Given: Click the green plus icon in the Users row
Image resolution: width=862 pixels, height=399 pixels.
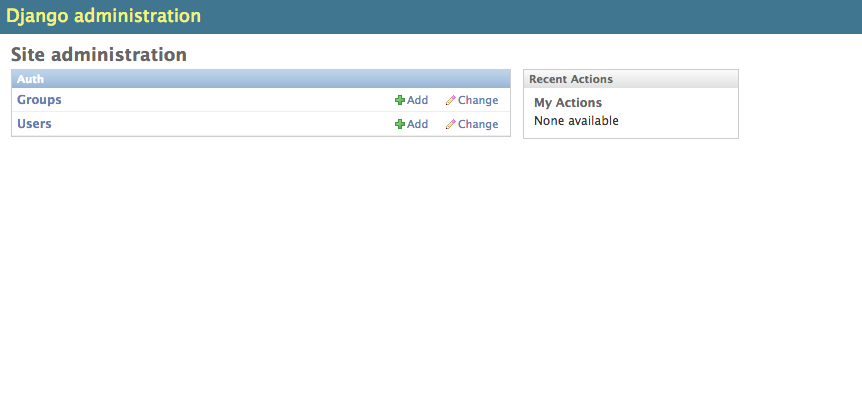Looking at the screenshot, I should (x=400, y=124).
